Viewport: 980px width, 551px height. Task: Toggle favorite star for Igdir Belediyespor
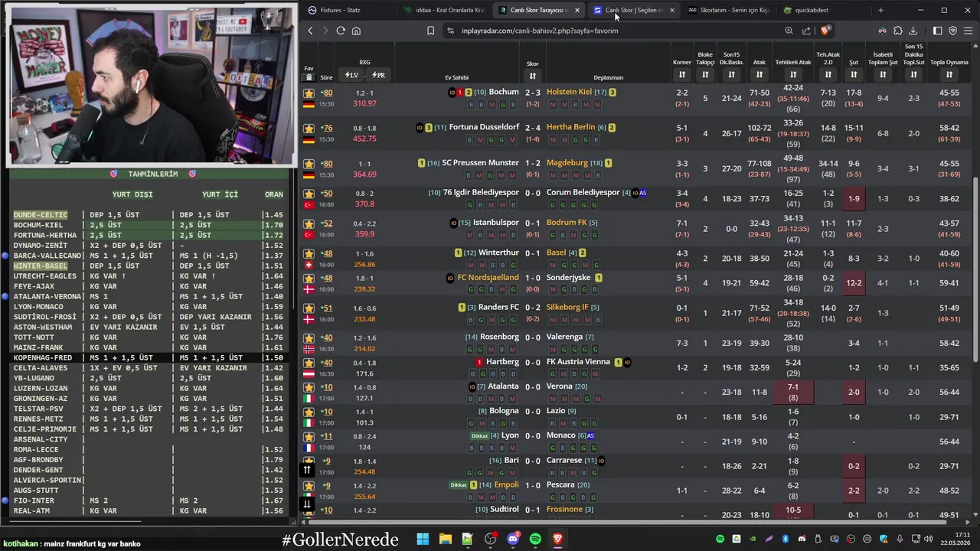[x=309, y=194]
